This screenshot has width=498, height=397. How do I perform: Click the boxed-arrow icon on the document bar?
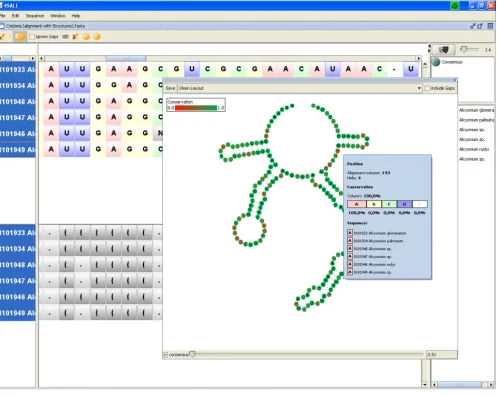click(490, 26)
